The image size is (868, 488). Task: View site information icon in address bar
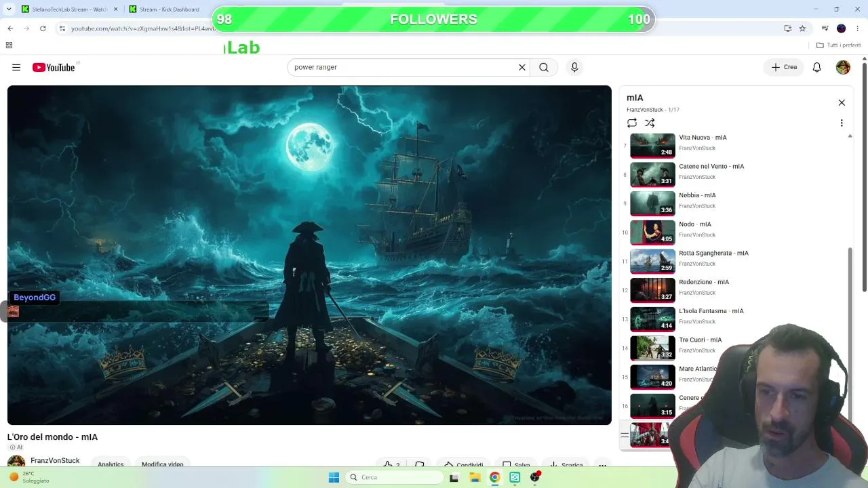62,28
